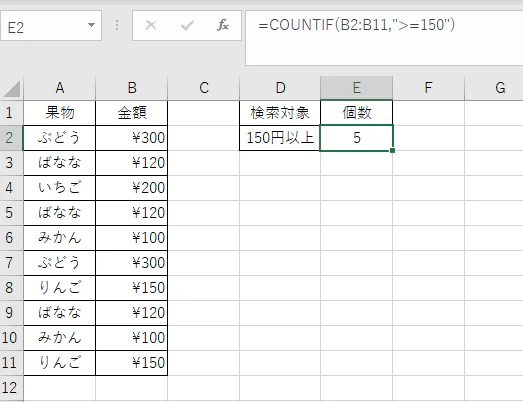Viewport: 523px width, 402px height.
Task: Select column D header
Action: tap(280, 88)
